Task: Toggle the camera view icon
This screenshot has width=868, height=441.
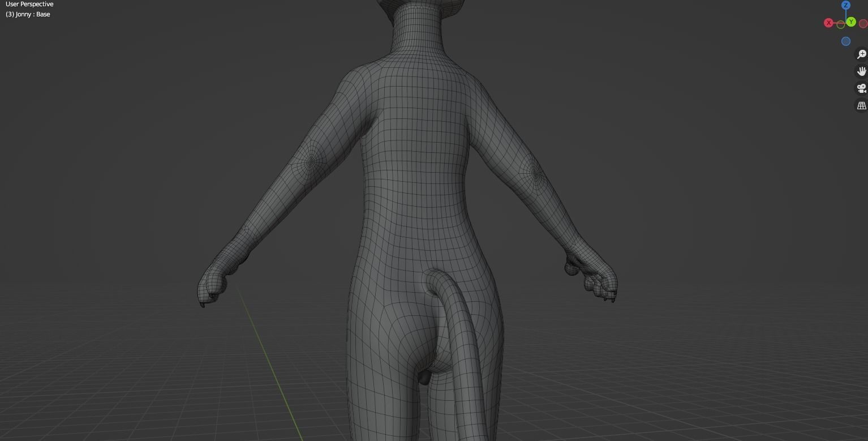Action: click(861, 88)
